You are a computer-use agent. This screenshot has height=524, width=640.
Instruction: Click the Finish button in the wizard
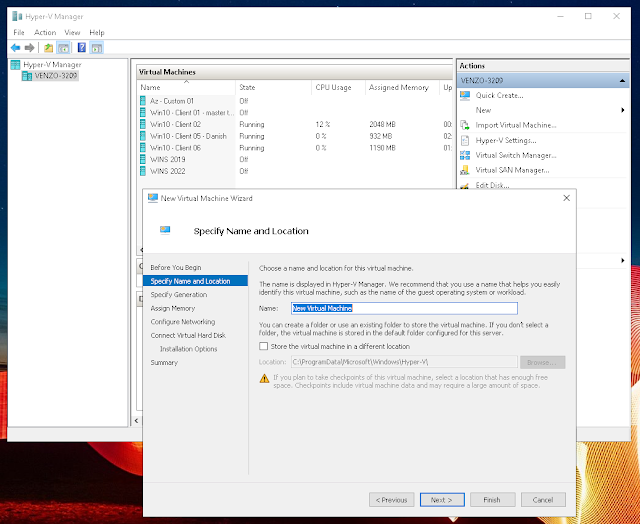tap(491, 499)
